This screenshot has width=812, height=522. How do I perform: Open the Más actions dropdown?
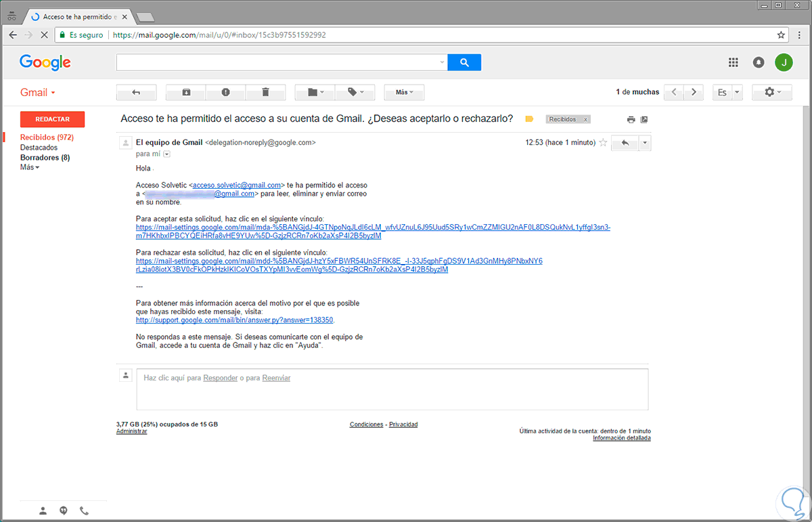[405, 92]
